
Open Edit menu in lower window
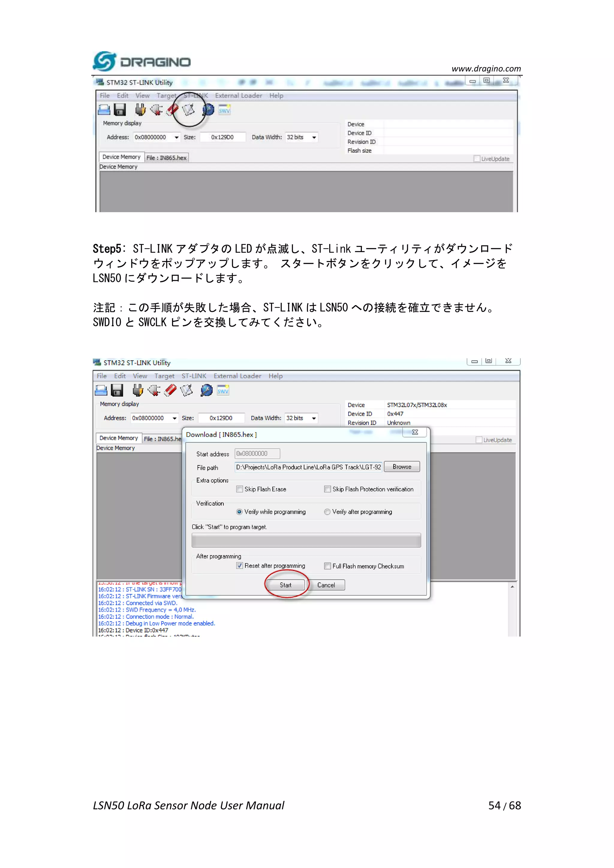120,376
